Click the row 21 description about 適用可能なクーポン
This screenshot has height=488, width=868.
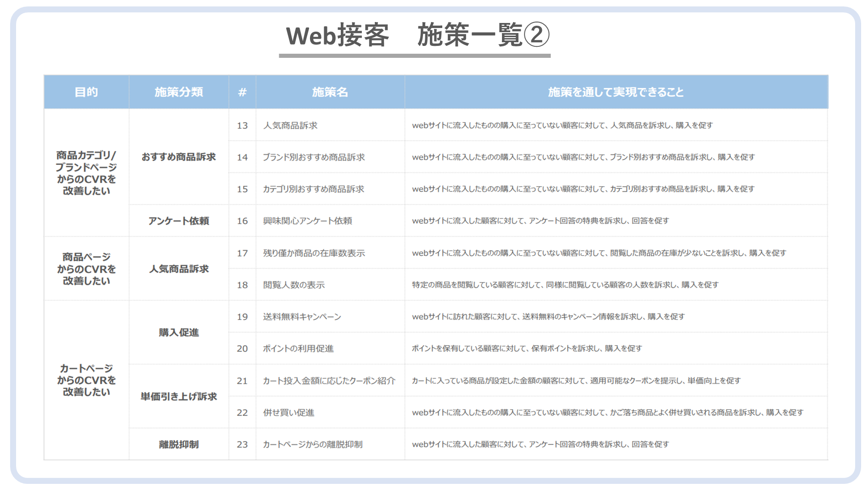pyautogui.click(x=576, y=381)
